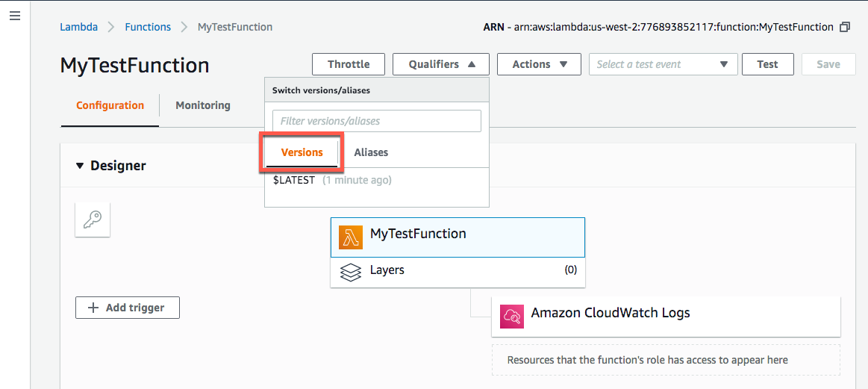Click the orange Lambda function icon
This screenshot has width=868, height=389.
(x=350, y=237)
